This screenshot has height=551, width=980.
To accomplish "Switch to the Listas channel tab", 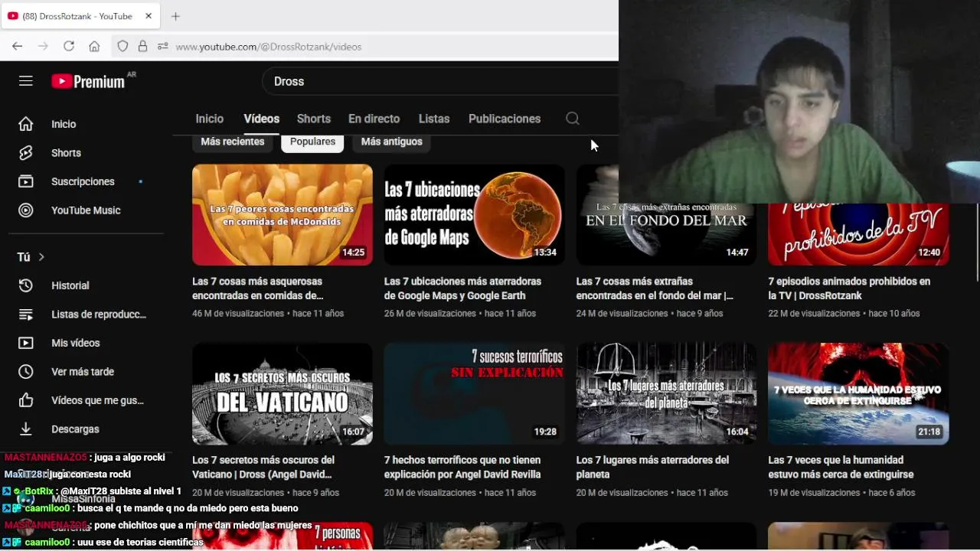I will pyautogui.click(x=434, y=119).
